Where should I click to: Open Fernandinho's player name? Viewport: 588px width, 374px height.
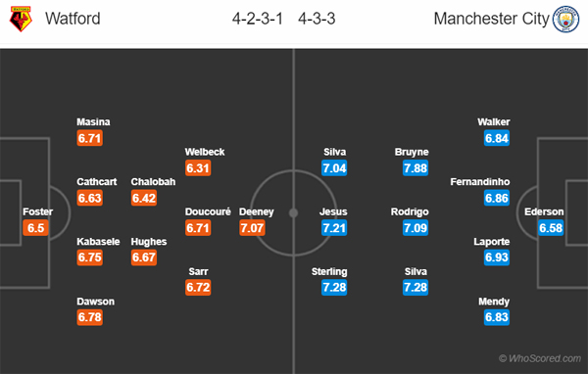(480, 182)
